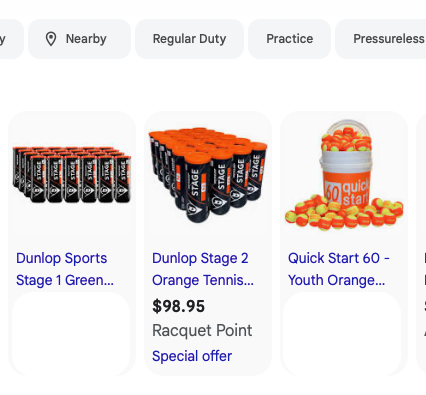Enable the Practice filter chip
This screenshot has height=395, width=426.
[289, 39]
